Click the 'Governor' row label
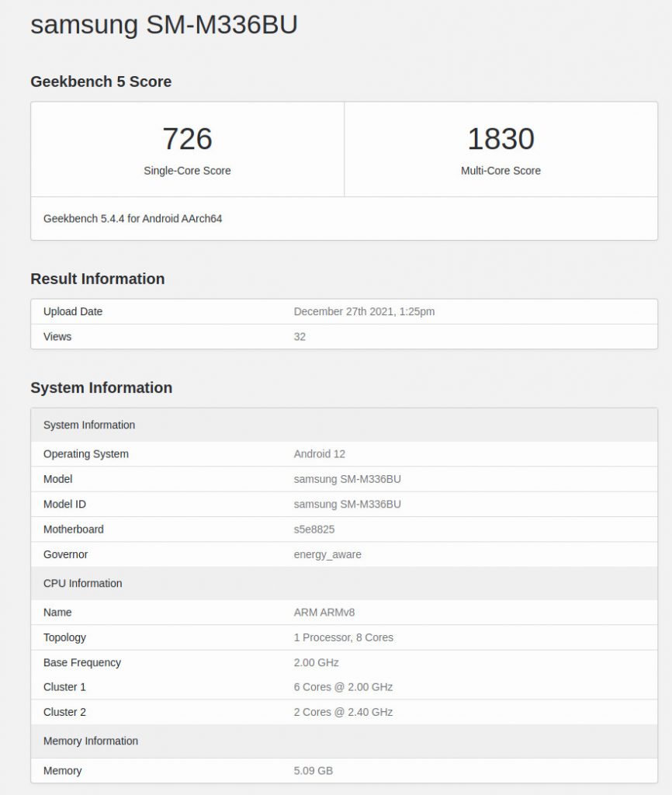Image resolution: width=672 pixels, height=795 pixels. tap(65, 554)
